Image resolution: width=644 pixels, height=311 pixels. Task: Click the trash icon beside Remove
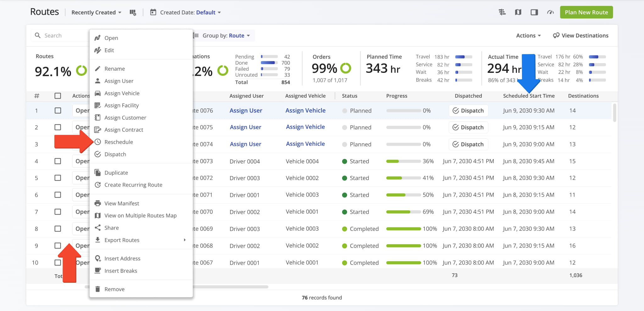[98, 289]
